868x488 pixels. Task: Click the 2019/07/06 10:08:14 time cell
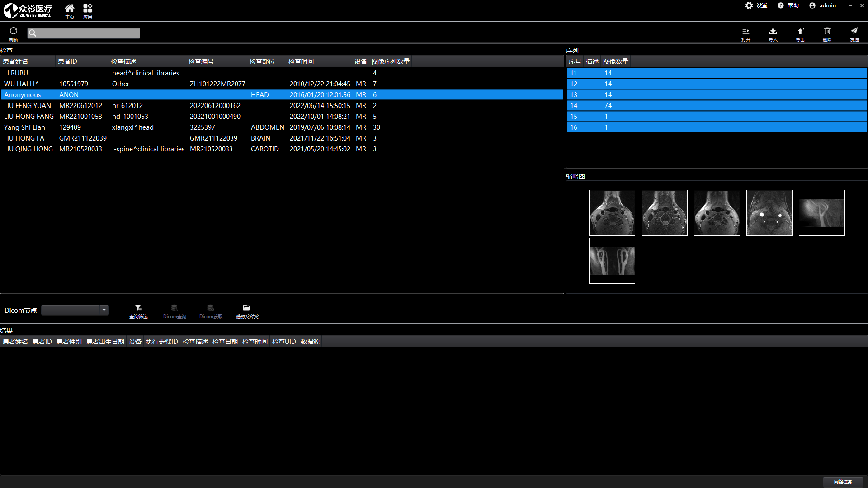click(x=320, y=127)
